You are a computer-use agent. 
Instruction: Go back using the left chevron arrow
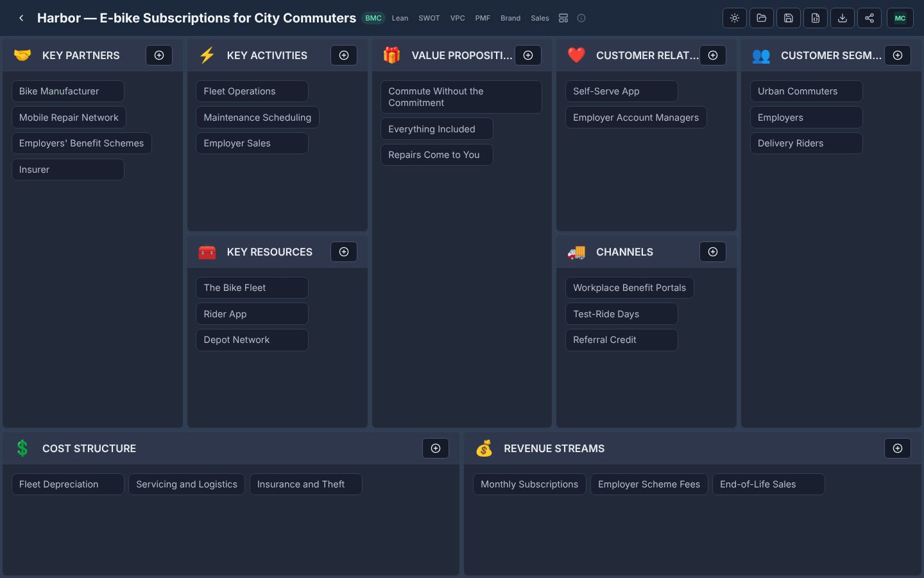coord(21,18)
